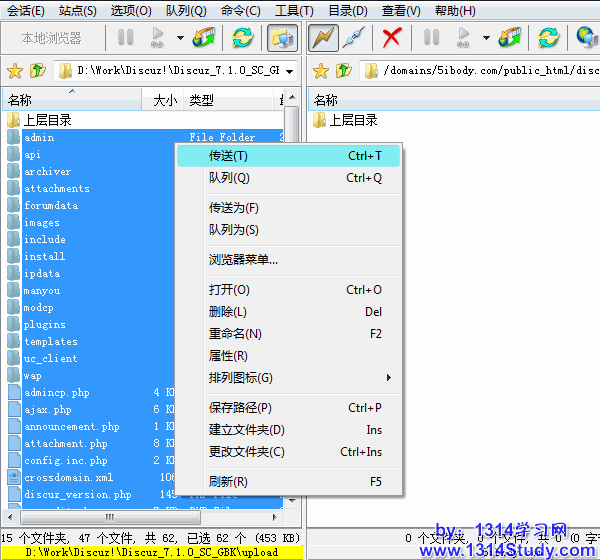The width and height of the screenshot is (600, 560).
Task: Click the red X abort icon
Action: point(392,39)
